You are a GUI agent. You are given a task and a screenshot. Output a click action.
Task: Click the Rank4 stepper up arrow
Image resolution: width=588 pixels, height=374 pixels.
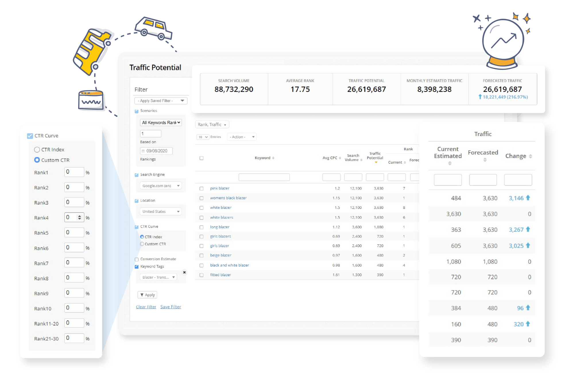point(80,216)
